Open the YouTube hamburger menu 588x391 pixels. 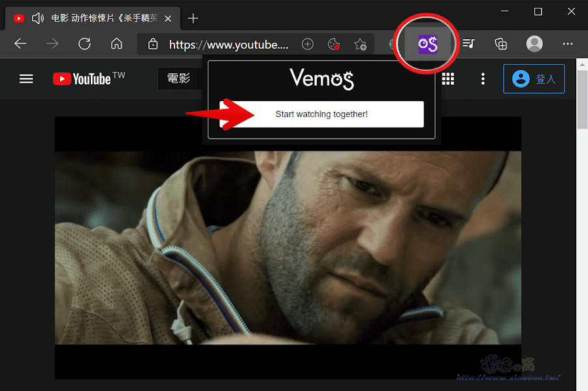pyautogui.click(x=26, y=78)
